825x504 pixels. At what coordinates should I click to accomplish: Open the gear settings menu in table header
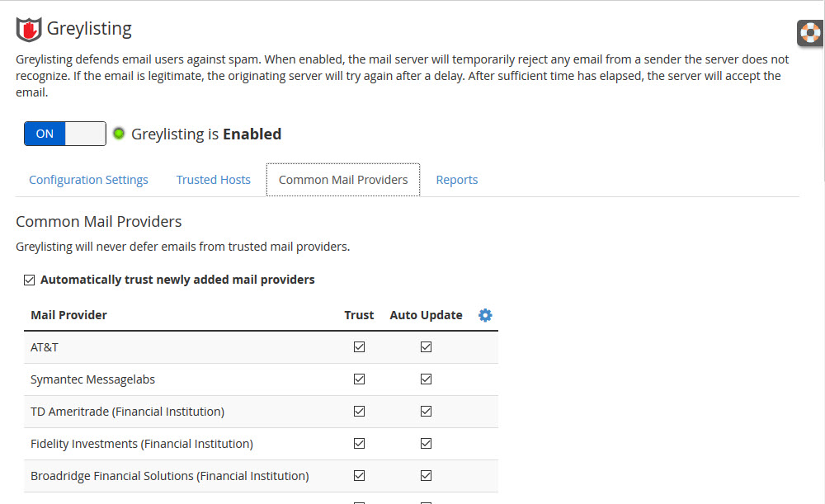(x=485, y=315)
